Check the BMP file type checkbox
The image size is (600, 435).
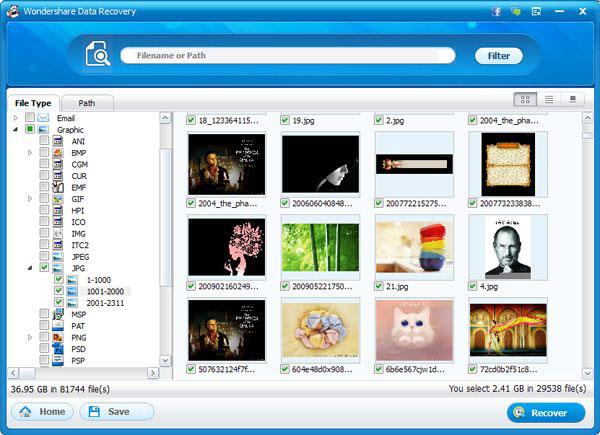tap(44, 154)
